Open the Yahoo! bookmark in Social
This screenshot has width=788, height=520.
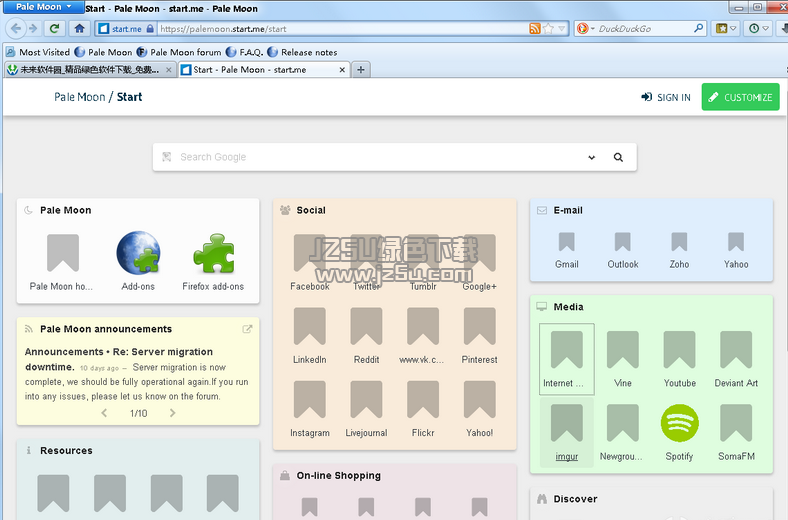[x=479, y=399]
